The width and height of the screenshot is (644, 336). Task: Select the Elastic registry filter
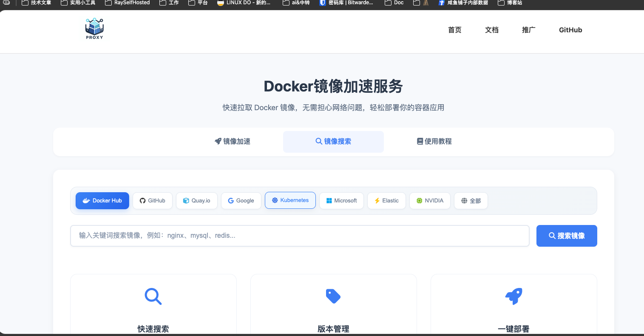[x=386, y=201]
